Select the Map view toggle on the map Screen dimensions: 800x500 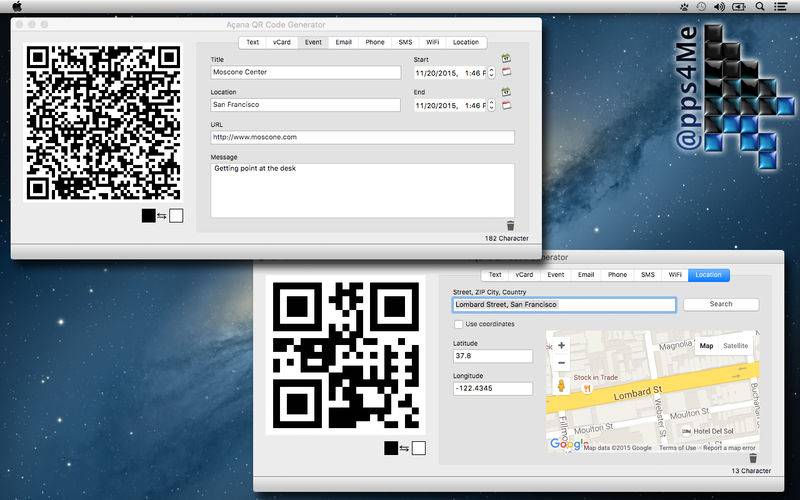(706, 346)
